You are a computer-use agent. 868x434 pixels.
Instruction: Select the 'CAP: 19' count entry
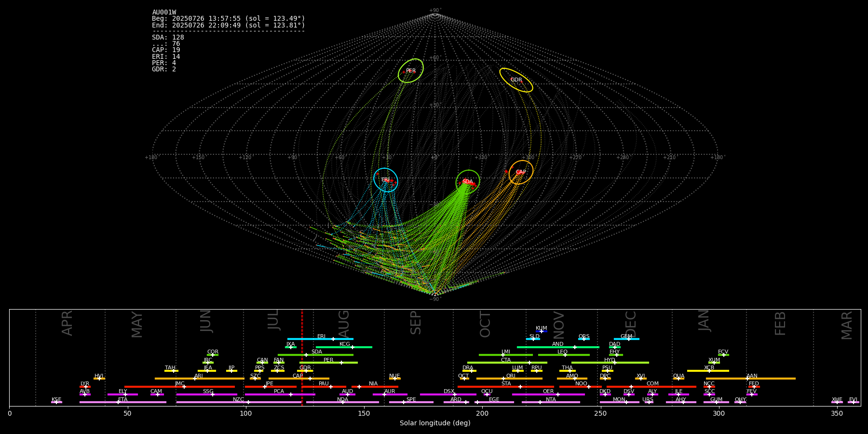[166, 50]
